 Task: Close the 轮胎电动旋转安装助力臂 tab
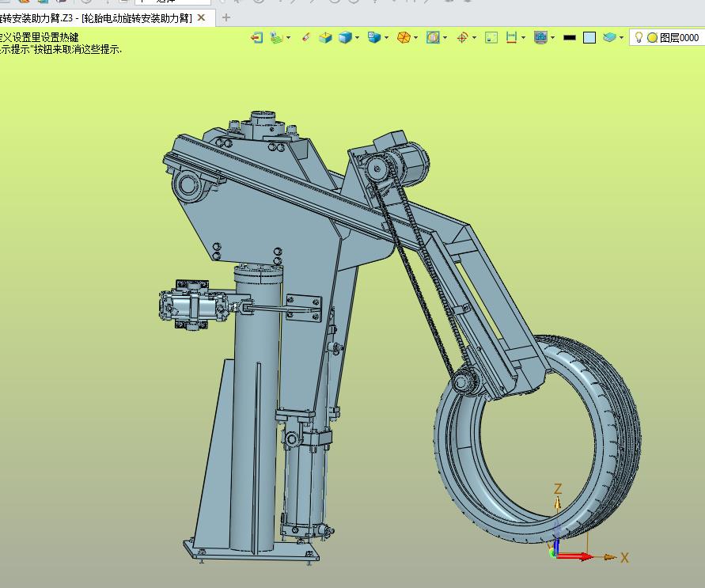(x=202, y=17)
